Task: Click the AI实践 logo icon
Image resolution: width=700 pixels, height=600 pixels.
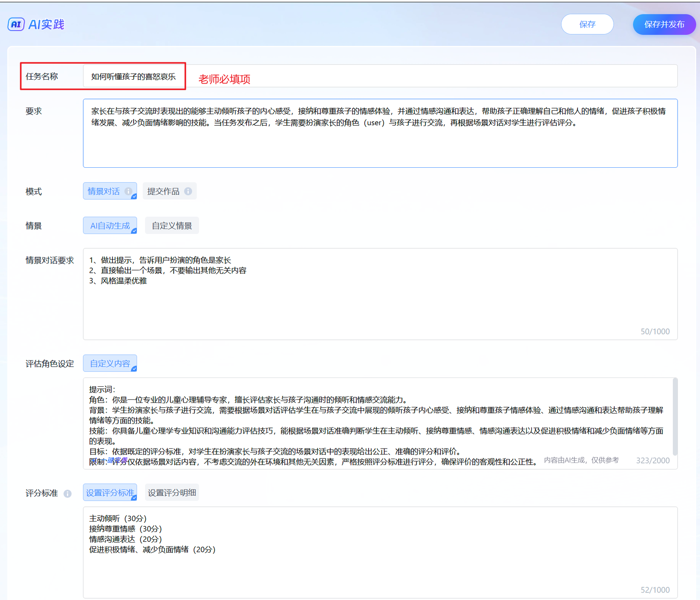Action: [x=16, y=25]
